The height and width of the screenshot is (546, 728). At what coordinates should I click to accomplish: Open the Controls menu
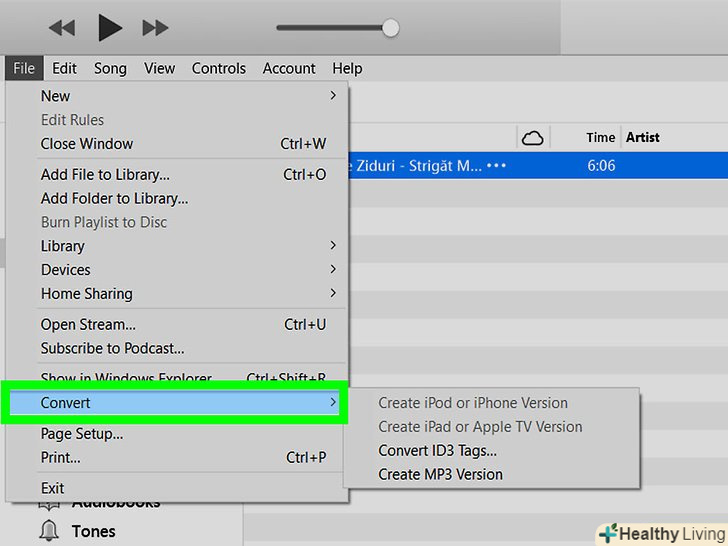click(x=219, y=68)
